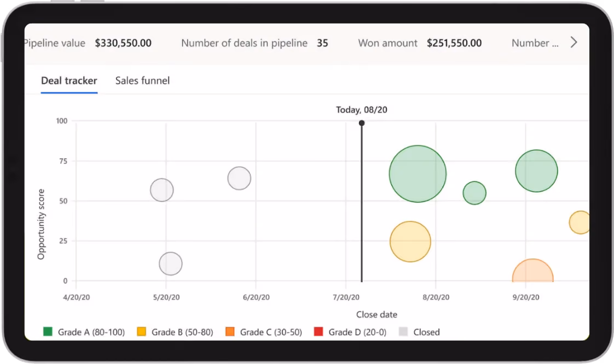Click the 'Number of deals in pipeline' label

point(245,43)
